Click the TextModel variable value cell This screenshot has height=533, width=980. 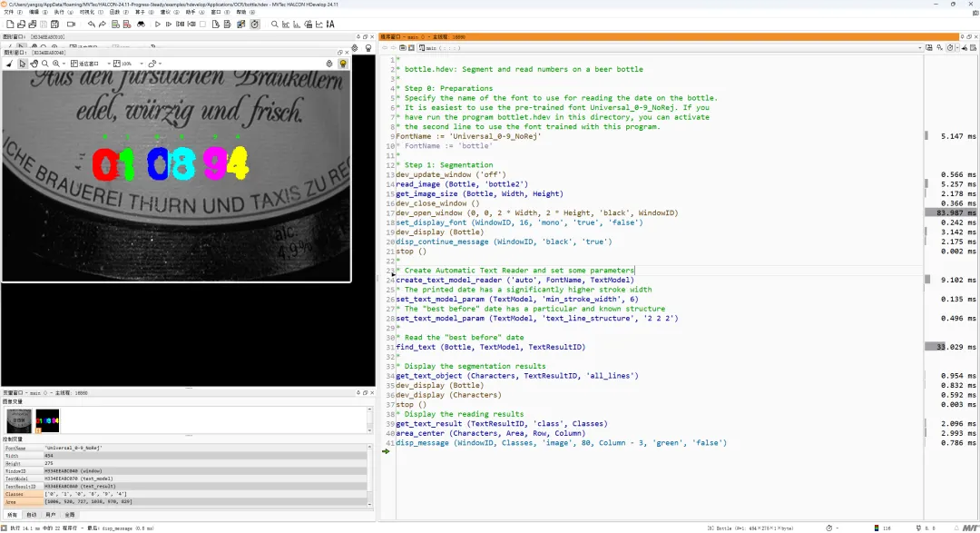click(x=205, y=479)
